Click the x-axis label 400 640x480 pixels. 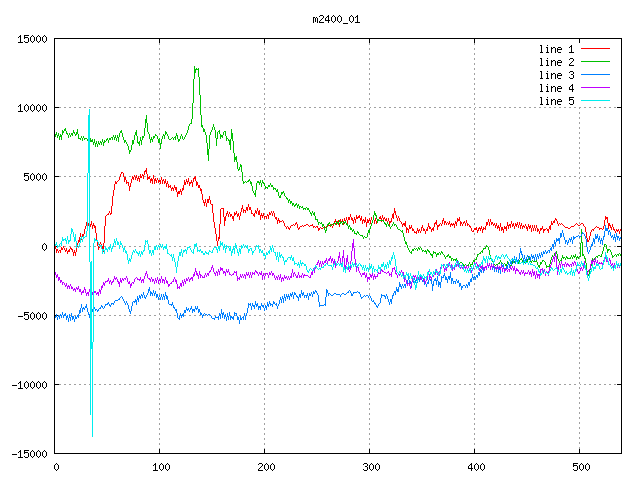[x=476, y=467]
